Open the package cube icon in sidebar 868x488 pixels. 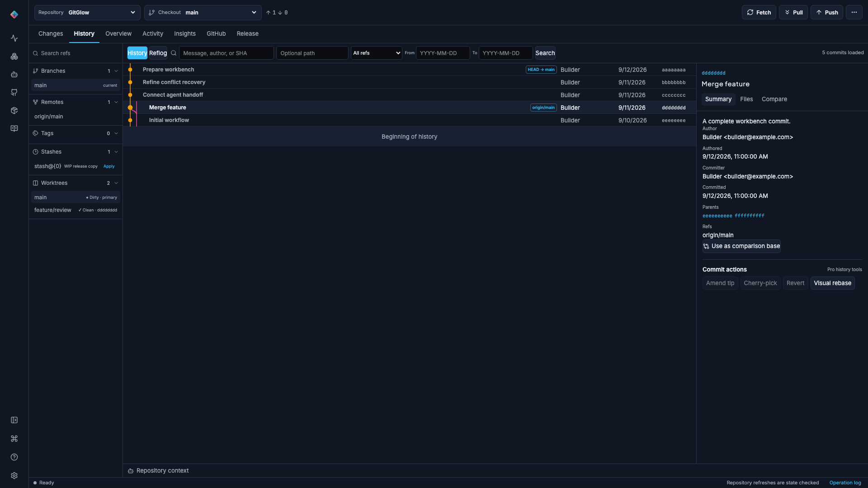click(14, 111)
